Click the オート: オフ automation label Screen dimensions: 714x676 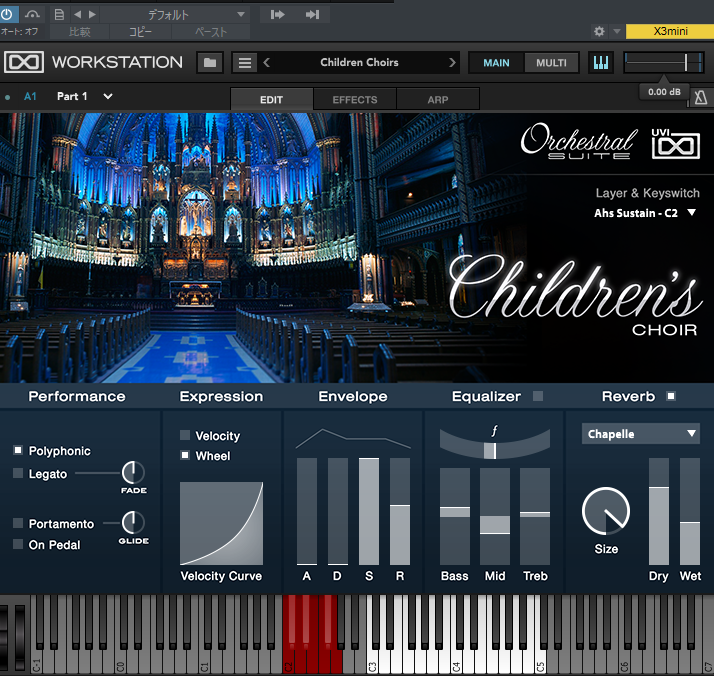click(x=20, y=31)
